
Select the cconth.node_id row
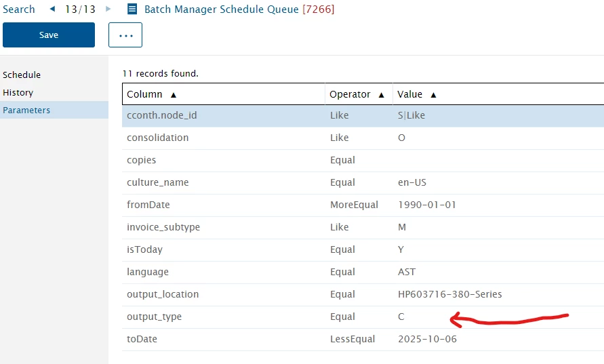pos(363,115)
